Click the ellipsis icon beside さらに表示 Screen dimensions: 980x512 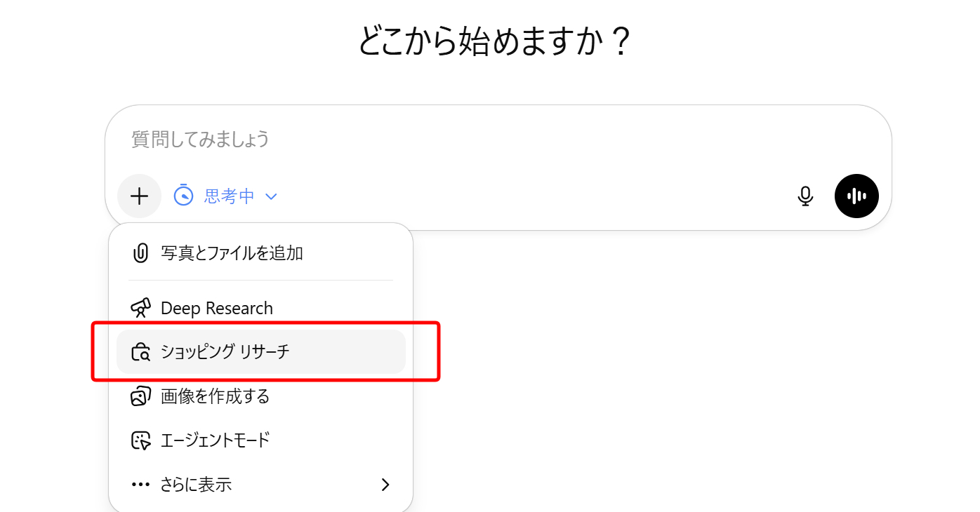[x=140, y=484]
